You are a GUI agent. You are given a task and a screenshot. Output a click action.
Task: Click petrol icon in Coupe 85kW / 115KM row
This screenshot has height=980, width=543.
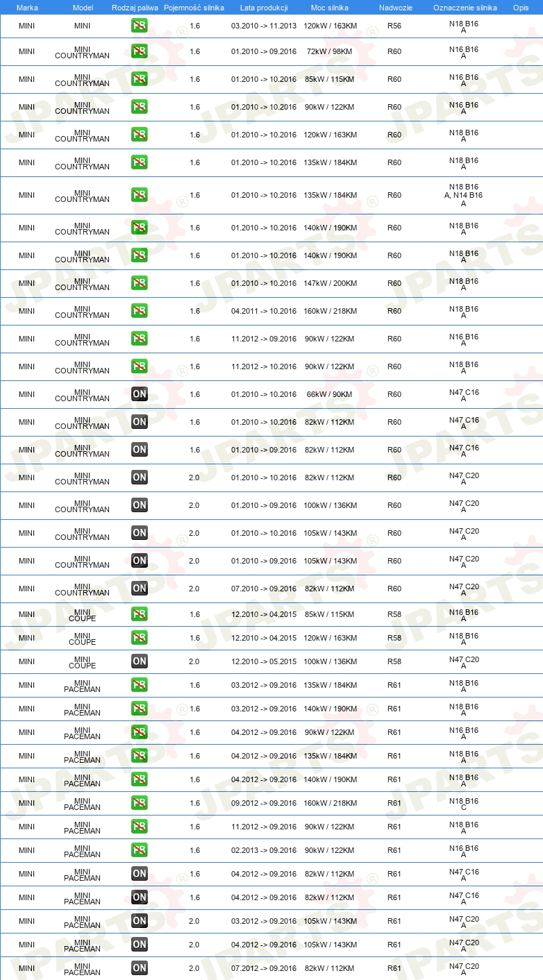tap(140, 614)
